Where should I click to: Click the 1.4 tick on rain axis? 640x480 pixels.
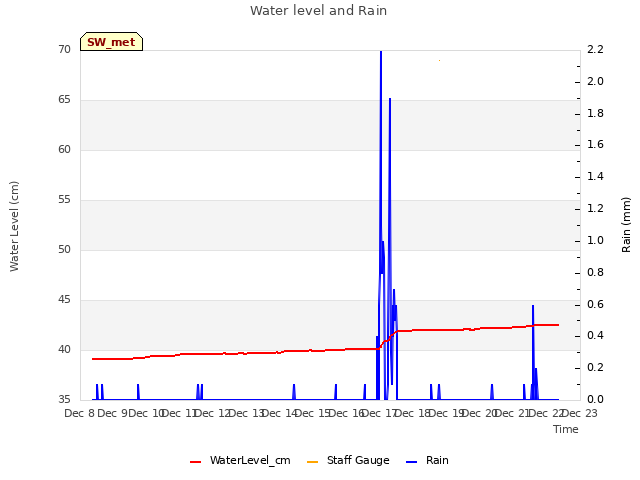pyautogui.click(x=595, y=176)
